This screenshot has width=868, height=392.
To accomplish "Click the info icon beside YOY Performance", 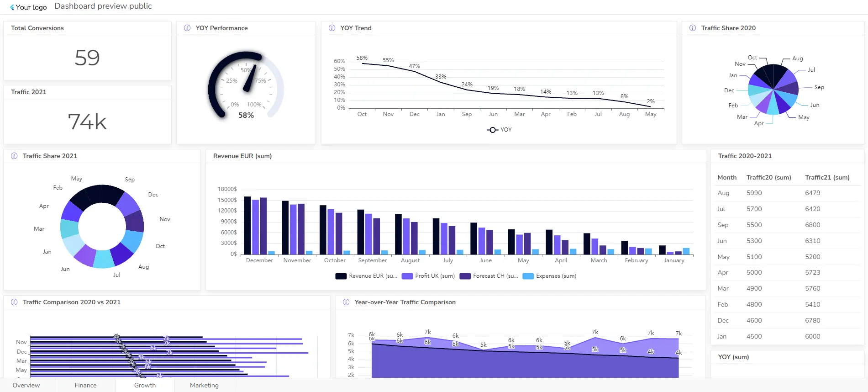I will [187, 28].
